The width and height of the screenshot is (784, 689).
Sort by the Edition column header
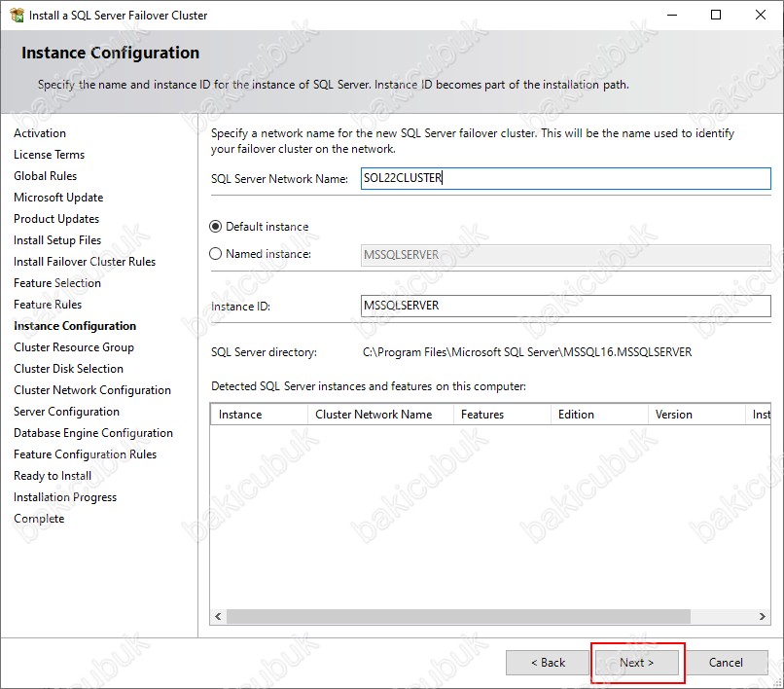point(599,415)
